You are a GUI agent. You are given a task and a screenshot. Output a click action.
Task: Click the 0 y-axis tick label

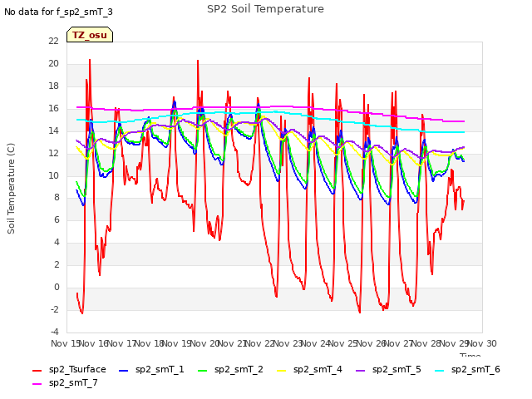(57, 287)
